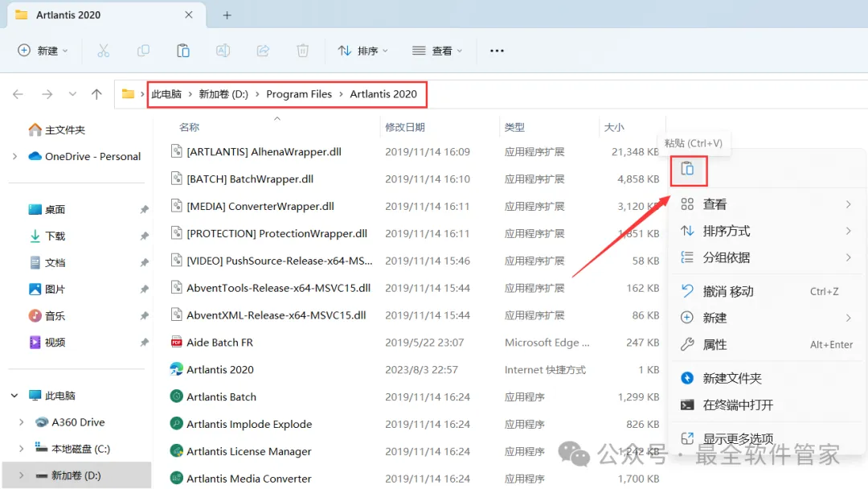Expand the A360 Drive tree node
The image size is (868, 489).
(x=22, y=422)
